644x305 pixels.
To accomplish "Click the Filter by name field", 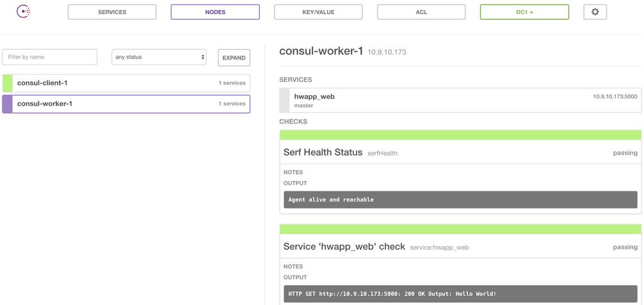I will tap(50, 57).
